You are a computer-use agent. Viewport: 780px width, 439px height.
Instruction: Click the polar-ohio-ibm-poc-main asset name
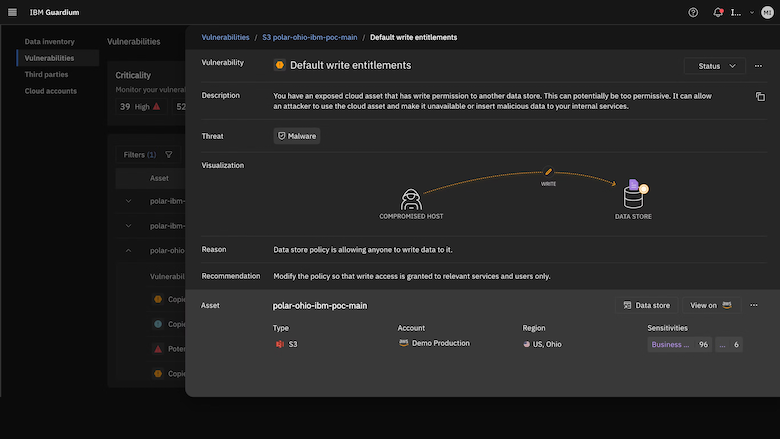click(x=320, y=306)
